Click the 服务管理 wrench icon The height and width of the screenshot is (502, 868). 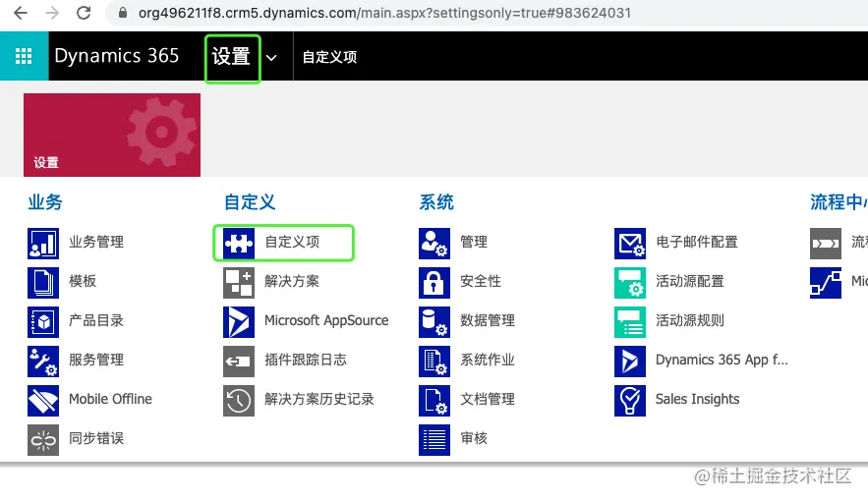pyautogui.click(x=43, y=361)
